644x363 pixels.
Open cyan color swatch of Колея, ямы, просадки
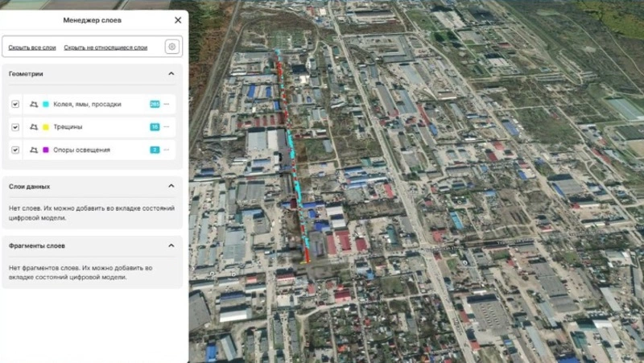point(46,105)
